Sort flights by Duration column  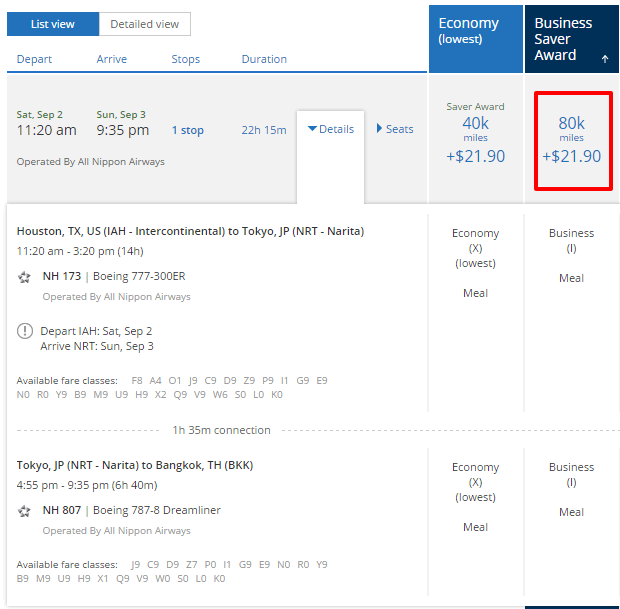pos(264,59)
